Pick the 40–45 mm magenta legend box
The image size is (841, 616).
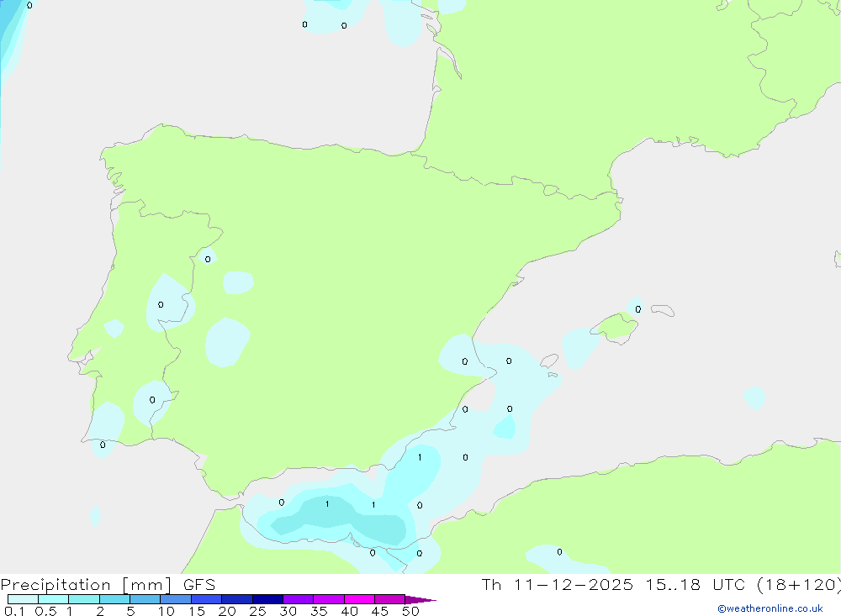click(359, 599)
